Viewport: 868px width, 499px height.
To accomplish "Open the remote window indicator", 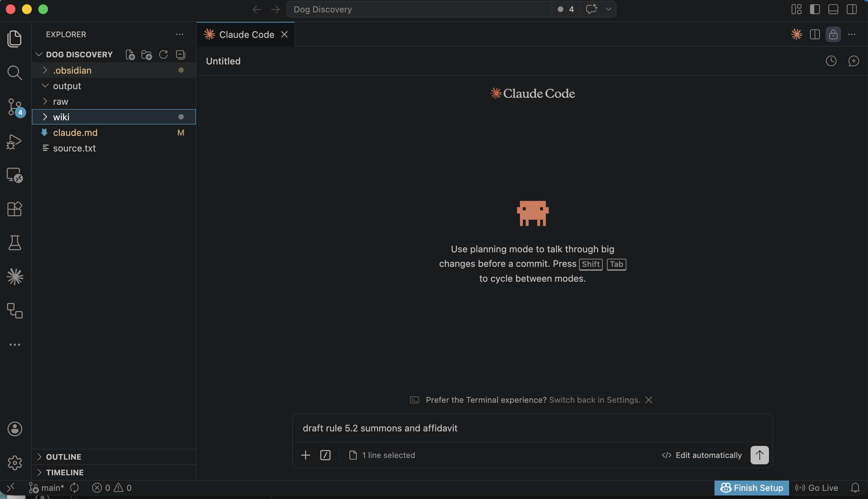I will point(11,488).
